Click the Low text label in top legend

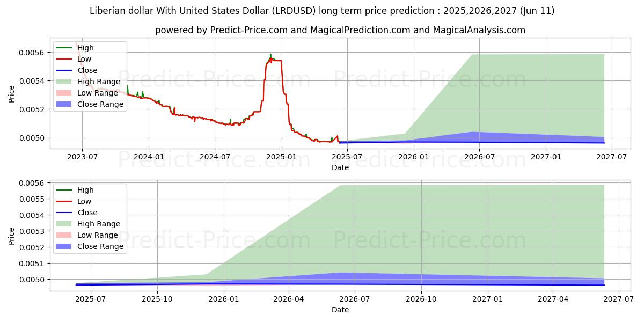(x=84, y=59)
